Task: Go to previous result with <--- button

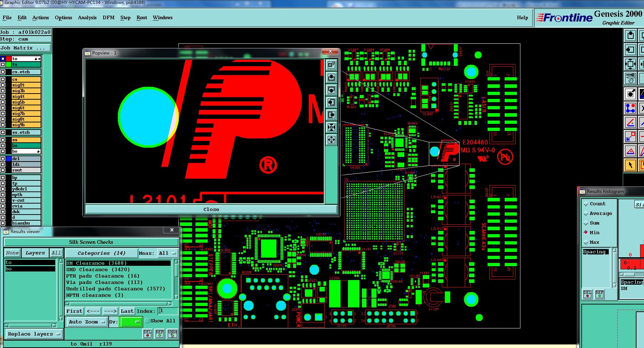Action: 93,311
